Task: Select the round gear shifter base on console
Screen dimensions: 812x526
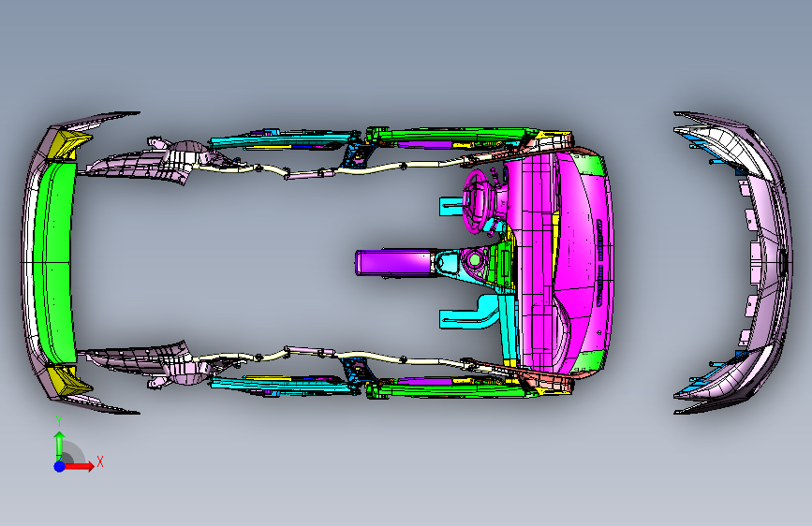Action: (x=474, y=259)
